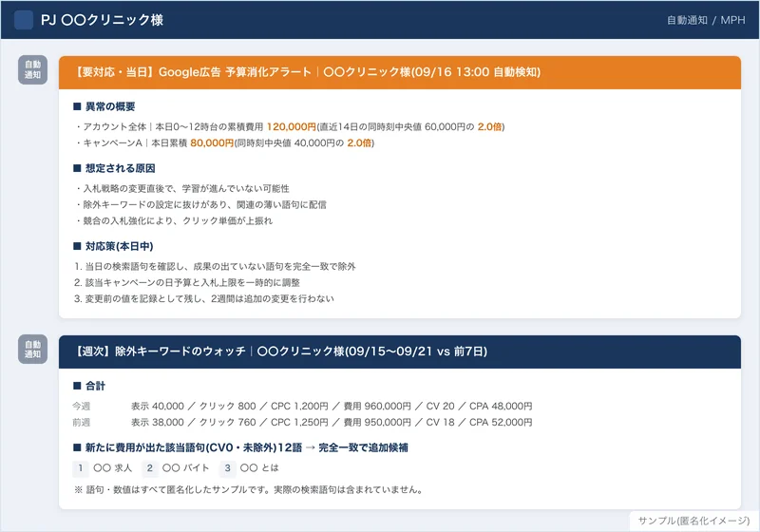This screenshot has height=532, width=760.
Task: Click the number 3 keyword badge
Action: click(227, 468)
